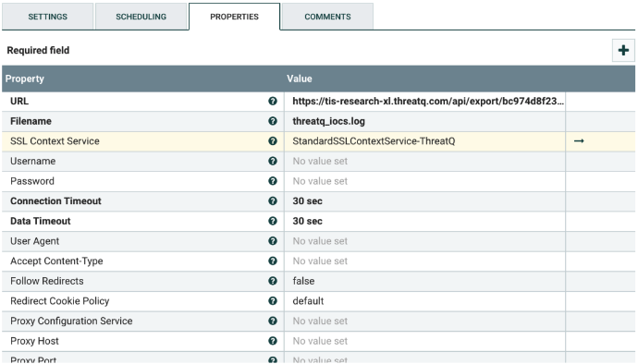
Task: Edit Connection Timeout 30 sec value
Action: [x=424, y=200]
